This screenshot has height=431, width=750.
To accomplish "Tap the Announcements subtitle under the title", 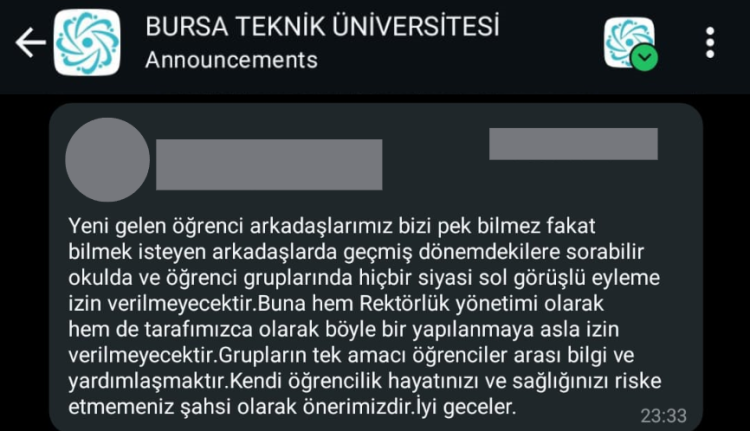I will pyautogui.click(x=231, y=60).
